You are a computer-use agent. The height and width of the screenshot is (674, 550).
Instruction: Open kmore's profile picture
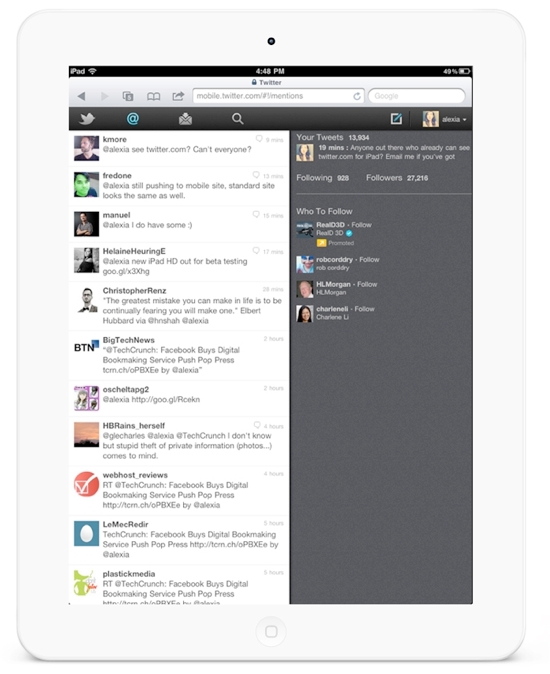pyautogui.click(x=86, y=148)
